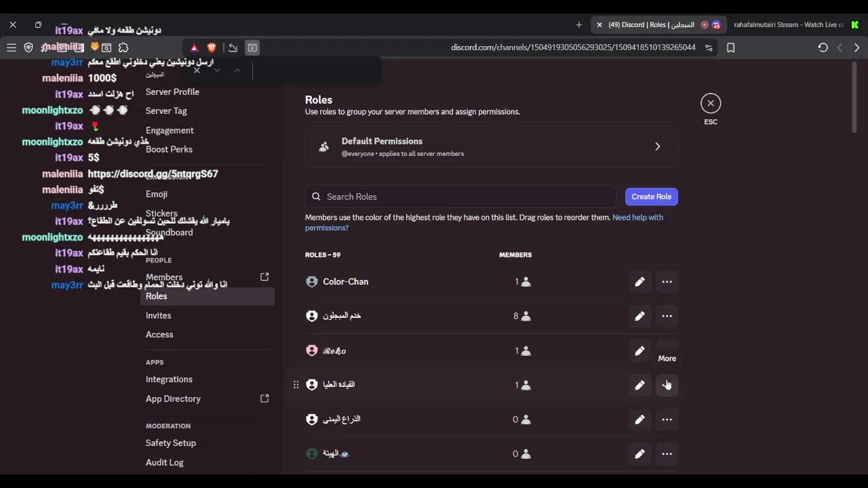Screen dimensions: 868x488
Task: Open More menu for الهيئة role
Action: point(667,454)
